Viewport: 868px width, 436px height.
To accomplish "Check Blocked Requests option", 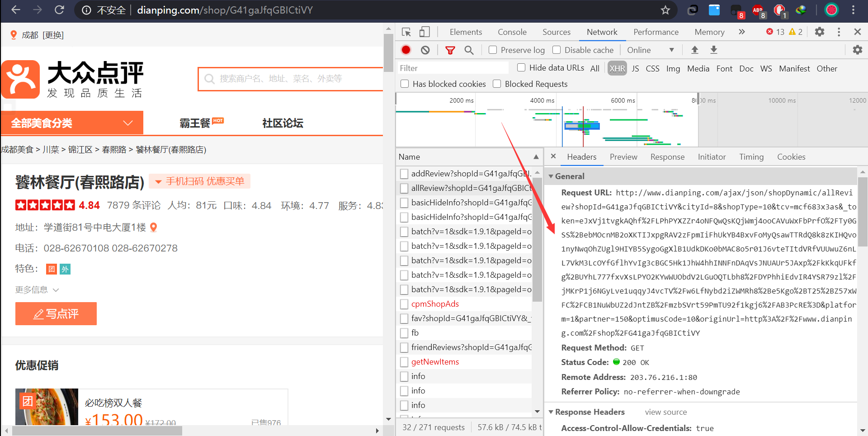I will pos(497,84).
